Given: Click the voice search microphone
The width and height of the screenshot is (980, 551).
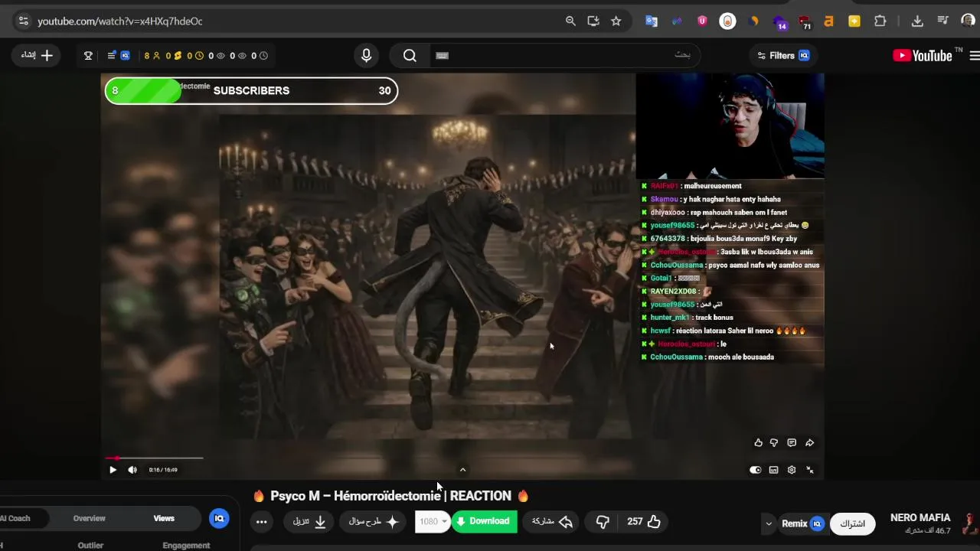Looking at the screenshot, I should [366, 55].
